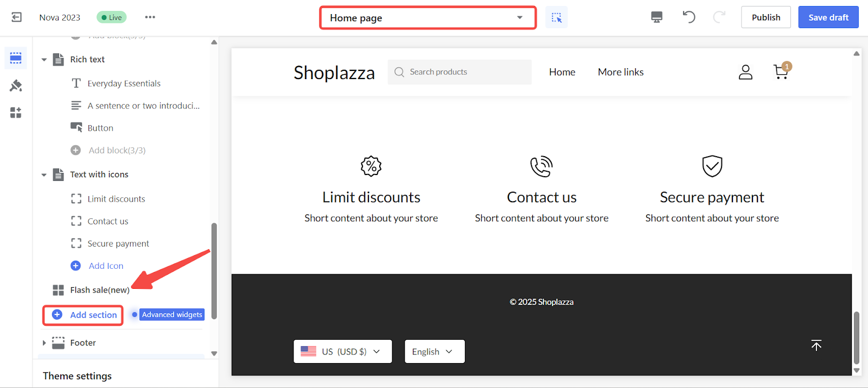The image size is (868, 388).
Task: Open Theme settings
Action: 77,376
